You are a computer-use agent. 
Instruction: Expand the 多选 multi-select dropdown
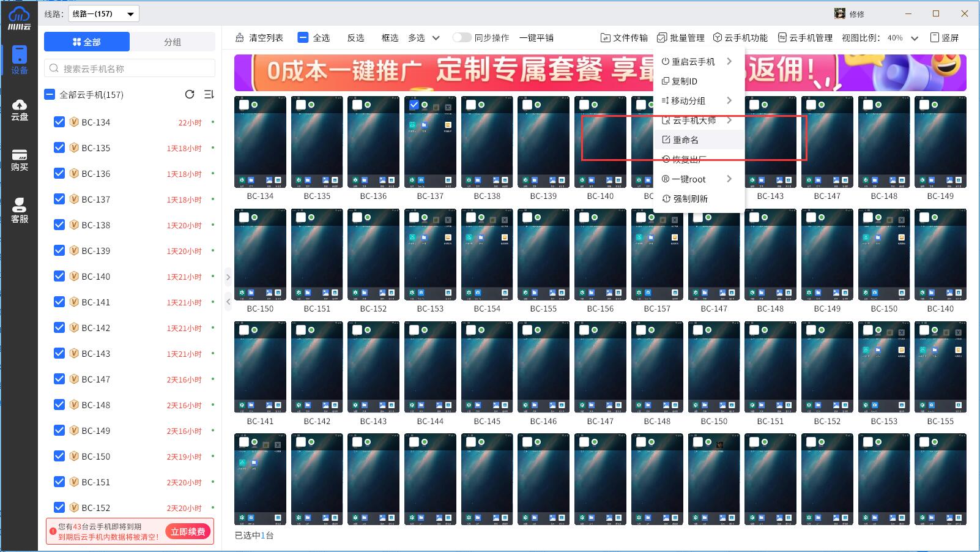(x=436, y=38)
